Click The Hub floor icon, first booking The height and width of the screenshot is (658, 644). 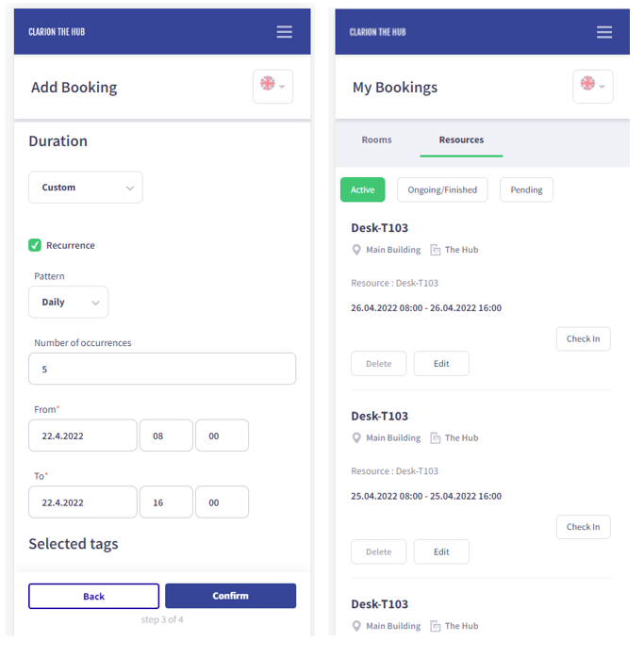coord(436,250)
